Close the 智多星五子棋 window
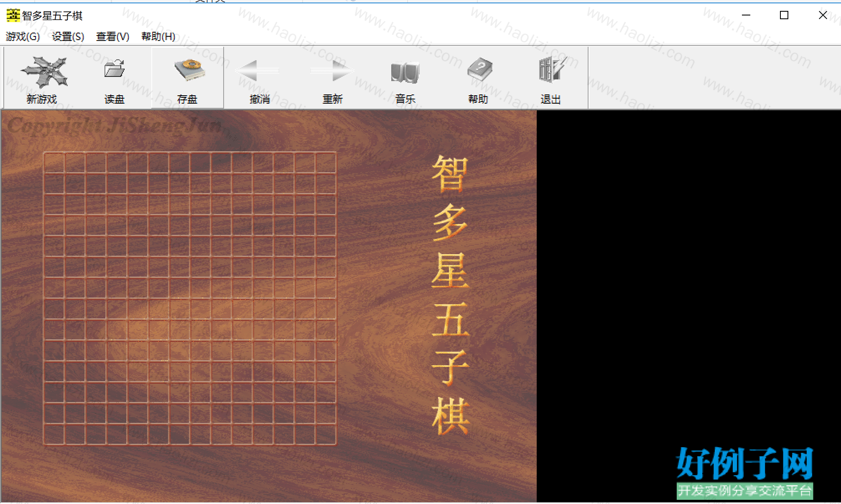The width and height of the screenshot is (841, 504). pyautogui.click(x=823, y=15)
